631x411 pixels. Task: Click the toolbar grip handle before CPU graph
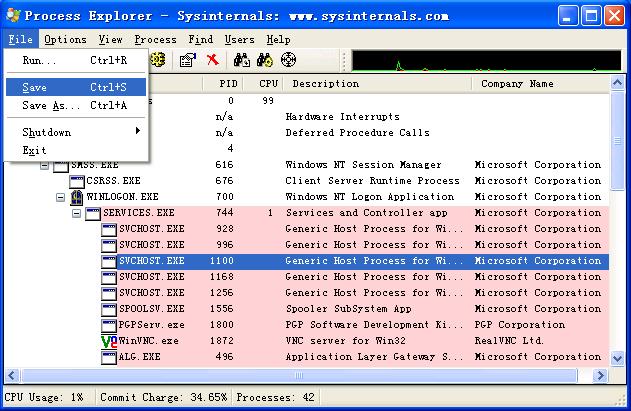click(344, 60)
